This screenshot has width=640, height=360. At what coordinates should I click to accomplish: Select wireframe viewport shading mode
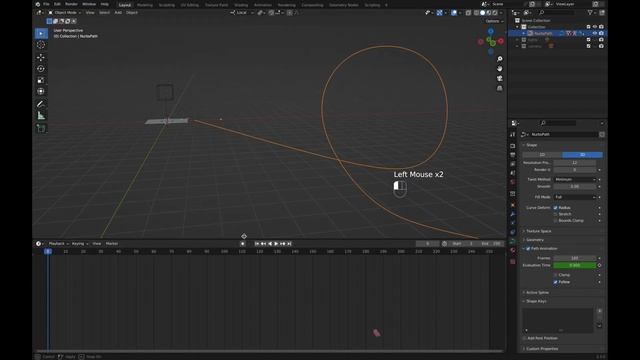coord(476,13)
